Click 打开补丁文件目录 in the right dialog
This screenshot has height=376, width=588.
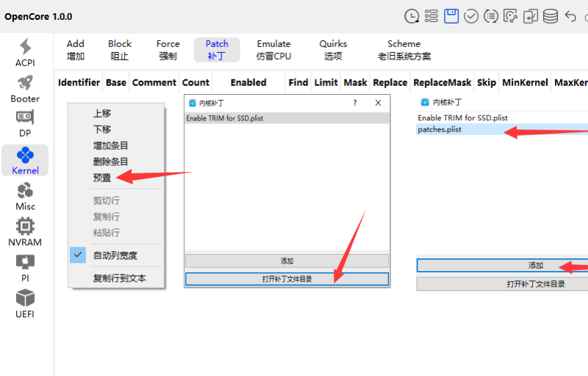[503, 284]
